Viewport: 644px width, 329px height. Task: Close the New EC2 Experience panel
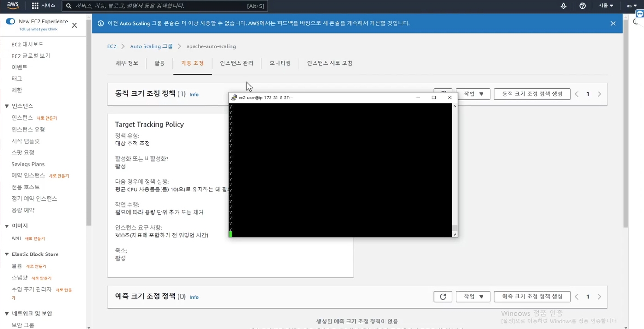coord(75,25)
